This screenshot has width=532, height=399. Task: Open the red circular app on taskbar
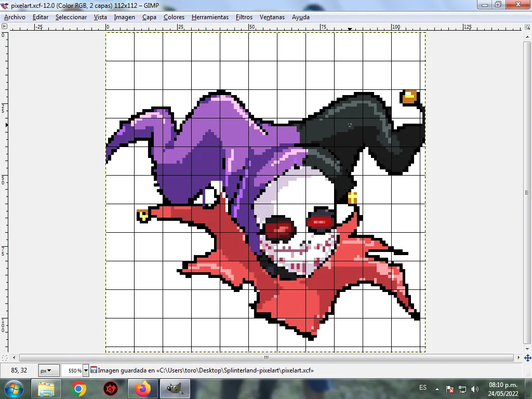111,389
